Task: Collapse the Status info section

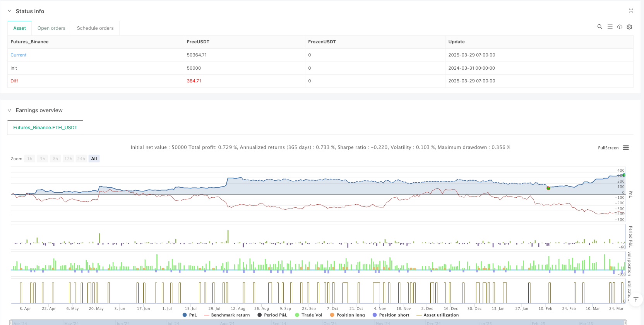Action: pyautogui.click(x=10, y=11)
